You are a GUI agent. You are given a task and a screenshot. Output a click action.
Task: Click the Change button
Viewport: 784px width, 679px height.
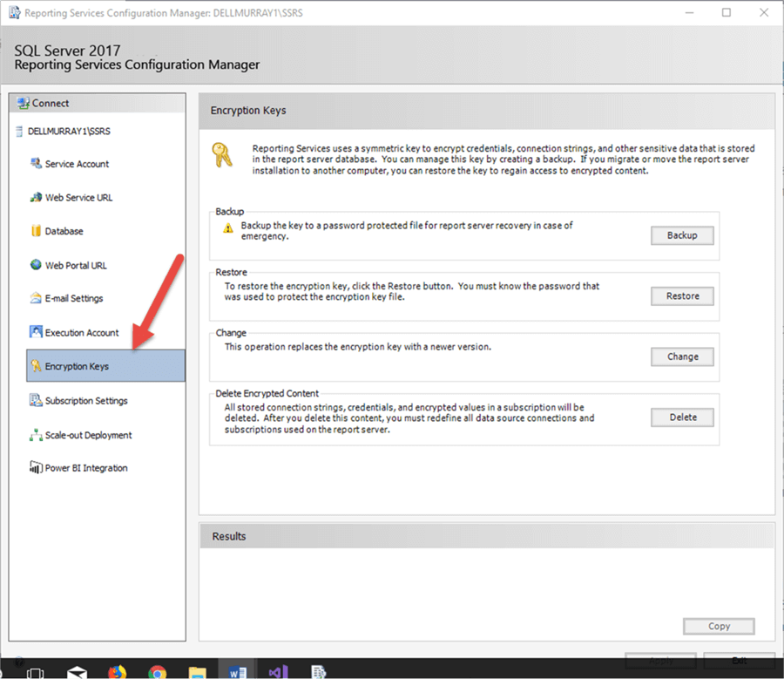click(x=682, y=356)
